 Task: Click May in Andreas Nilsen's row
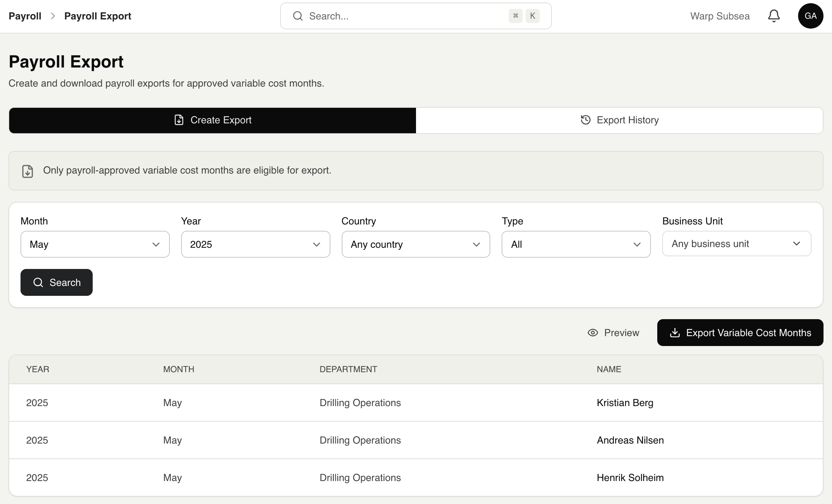point(172,440)
